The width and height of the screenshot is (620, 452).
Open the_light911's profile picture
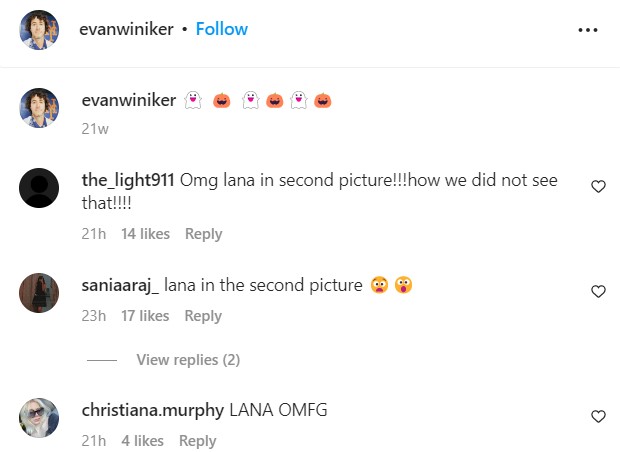(x=39, y=188)
